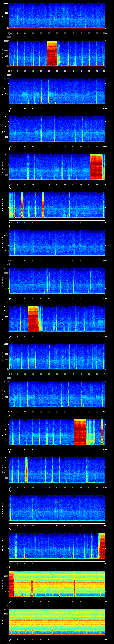114x644 pixels.
Task: Click the 13:40 spectrogram panel
Action: [57, 129]
